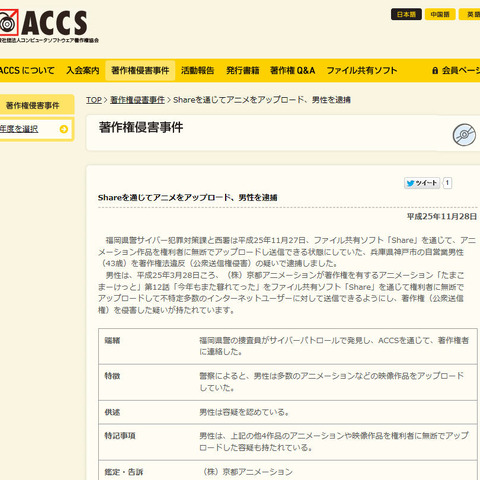
Task: Click the article title Shareを通じてアニメをアップロード
Action: [188, 197]
